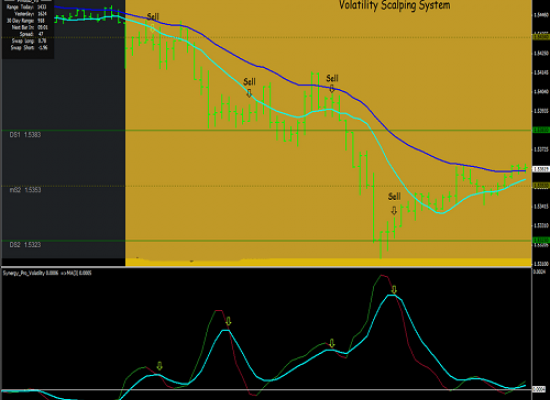
Task: Select the DS2 1.5323 support level label
Action: click(25, 245)
